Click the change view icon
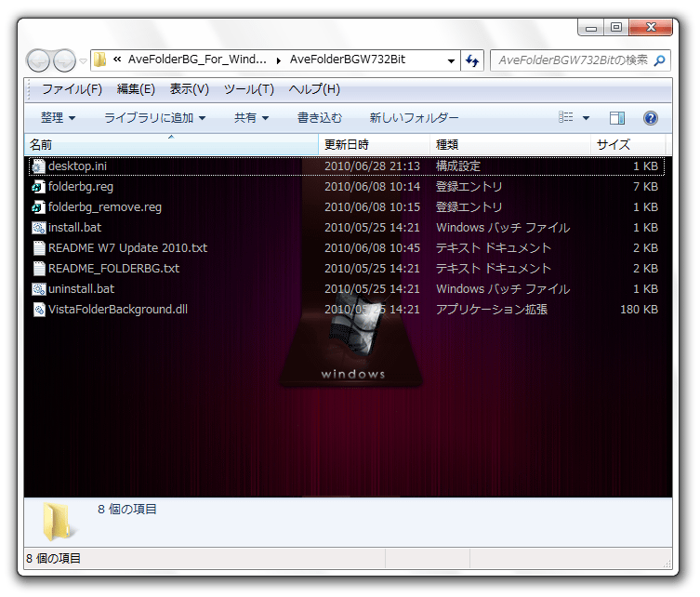This screenshot has height=597, width=700. 565,117
